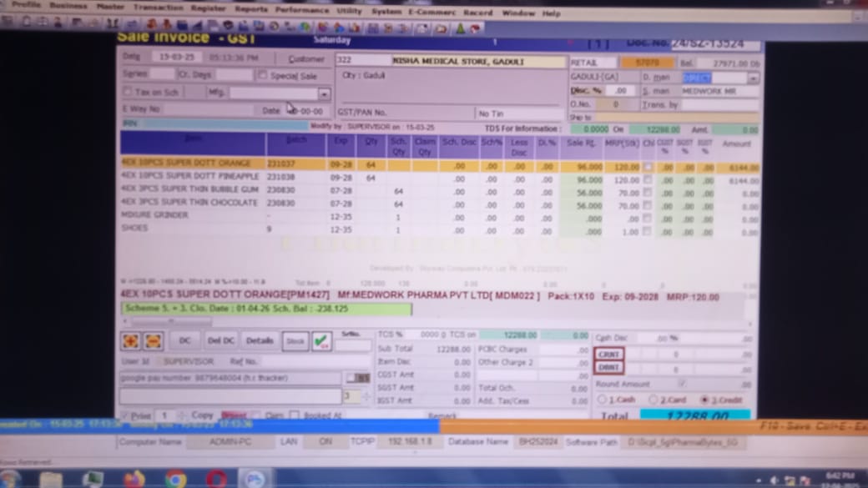Screen dimensions: 868x488
Task: Open the Reports menu
Action: pos(250,8)
